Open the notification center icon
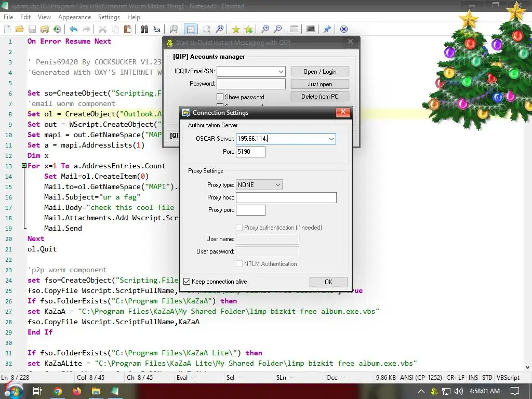The width and height of the screenshot is (532, 399). [515, 392]
